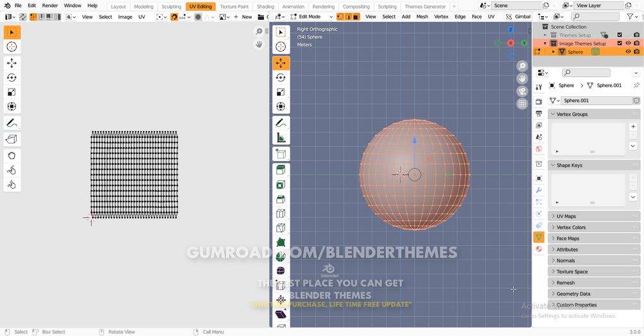This screenshot has height=336, width=644.
Task: Click the Gimbal transform orientation button
Action: point(518,17)
